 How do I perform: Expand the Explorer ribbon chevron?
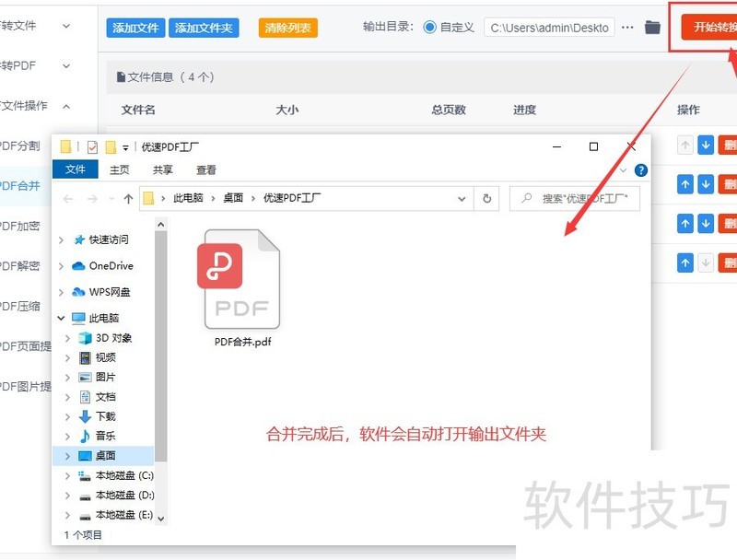[x=624, y=170]
